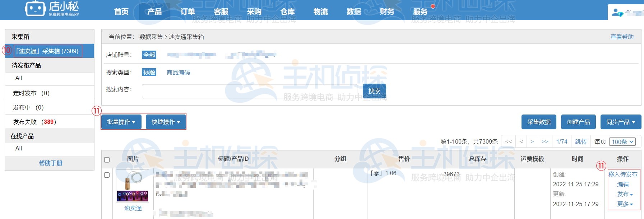
Task: Click 移入待发布 for the first product
Action: pyautogui.click(x=623, y=174)
